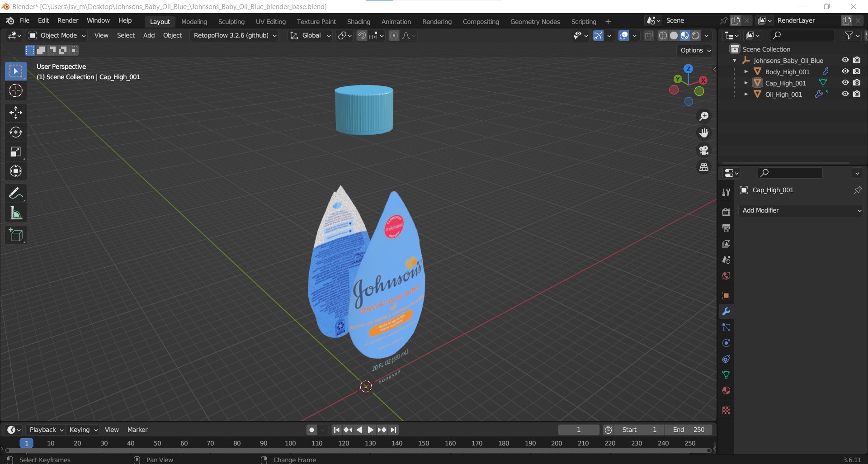Toggle the camera view icon
Viewport: 868px width, 464px height.
(704, 150)
